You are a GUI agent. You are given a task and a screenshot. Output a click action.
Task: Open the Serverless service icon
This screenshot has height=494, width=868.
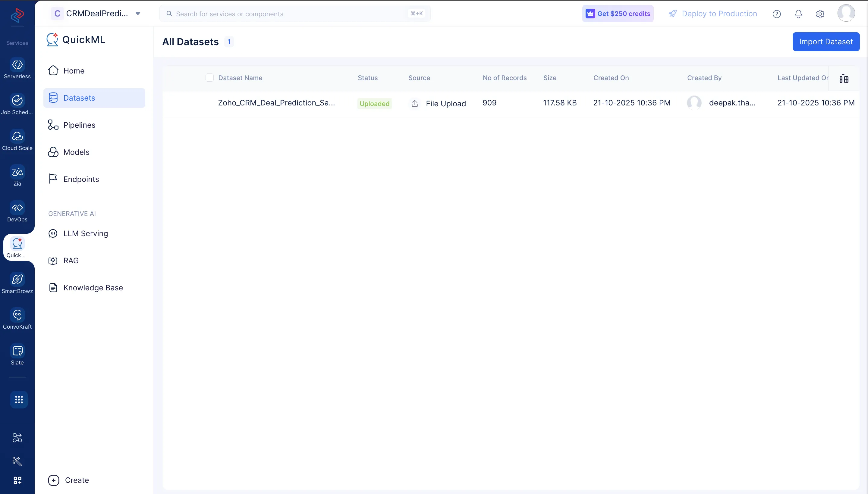point(17,65)
